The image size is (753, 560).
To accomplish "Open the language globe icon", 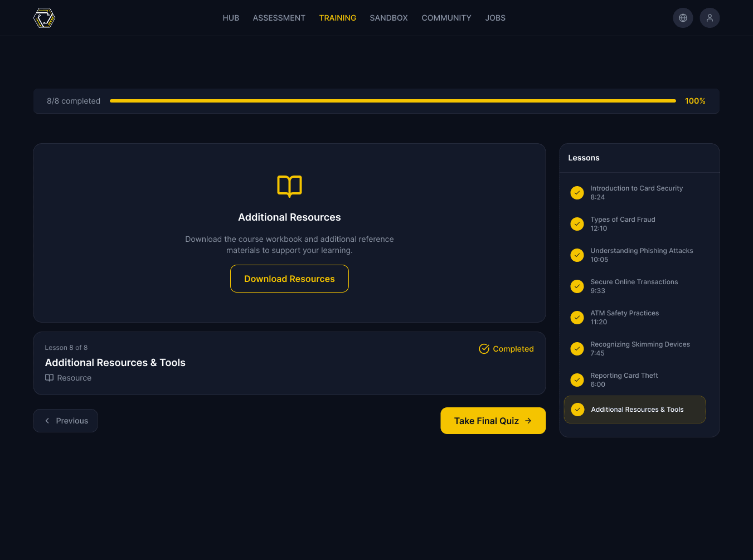I will [683, 18].
